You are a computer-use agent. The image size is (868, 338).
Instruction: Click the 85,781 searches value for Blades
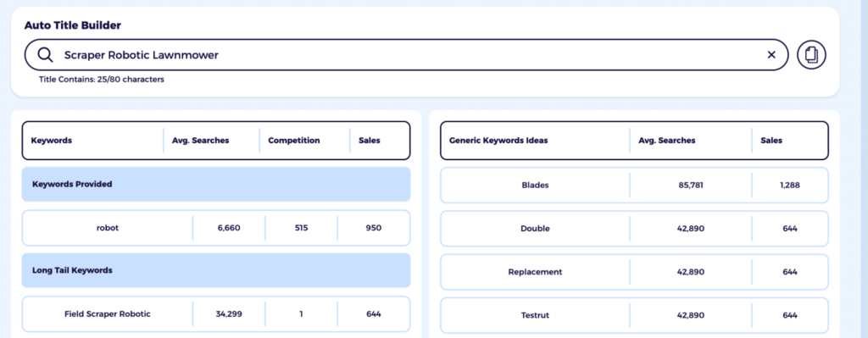click(690, 186)
